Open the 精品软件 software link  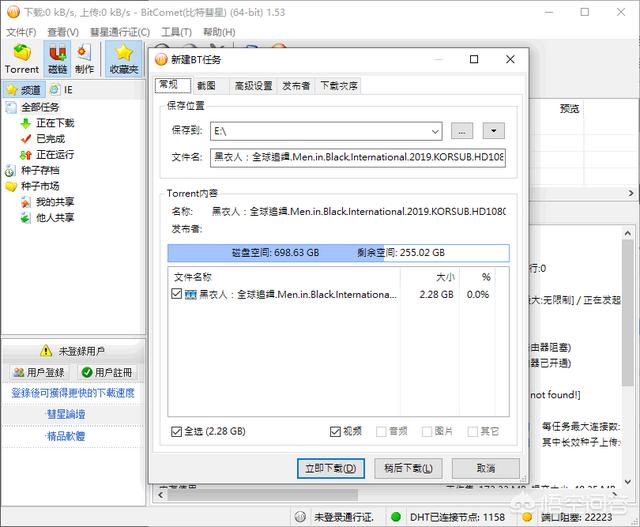[66, 436]
